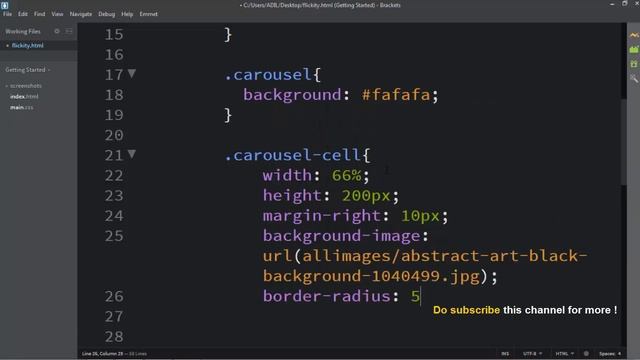This screenshot has height=360, width=640.
Task: Click the magic wand toolbar icon
Action: click(x=634, y=78)
